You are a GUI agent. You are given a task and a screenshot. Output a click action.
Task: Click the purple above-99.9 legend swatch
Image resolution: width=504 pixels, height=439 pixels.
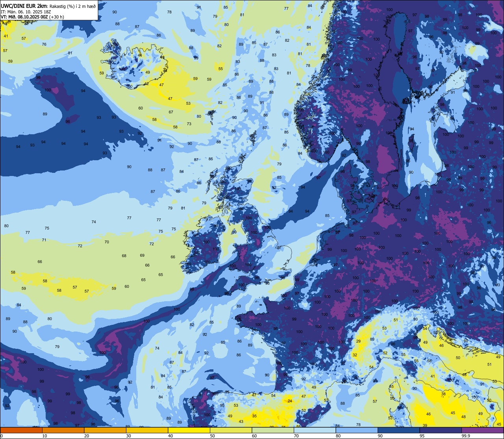coord(482,430)
